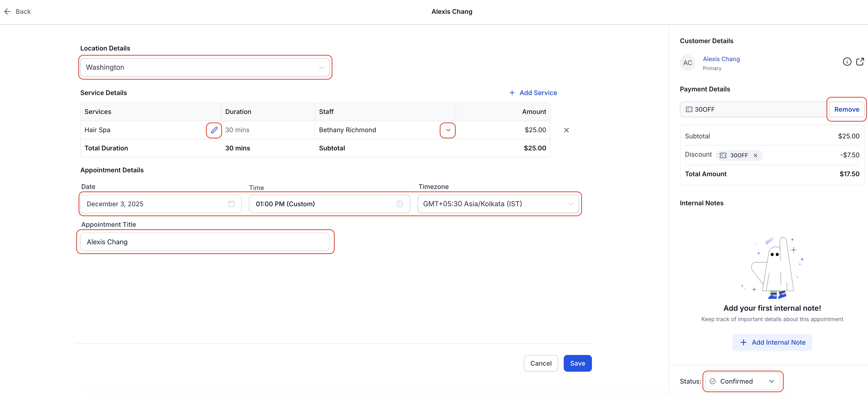The height and width of the screenshot is (394, 868).
Task: Click Add Service link
Action: (533, 93)
